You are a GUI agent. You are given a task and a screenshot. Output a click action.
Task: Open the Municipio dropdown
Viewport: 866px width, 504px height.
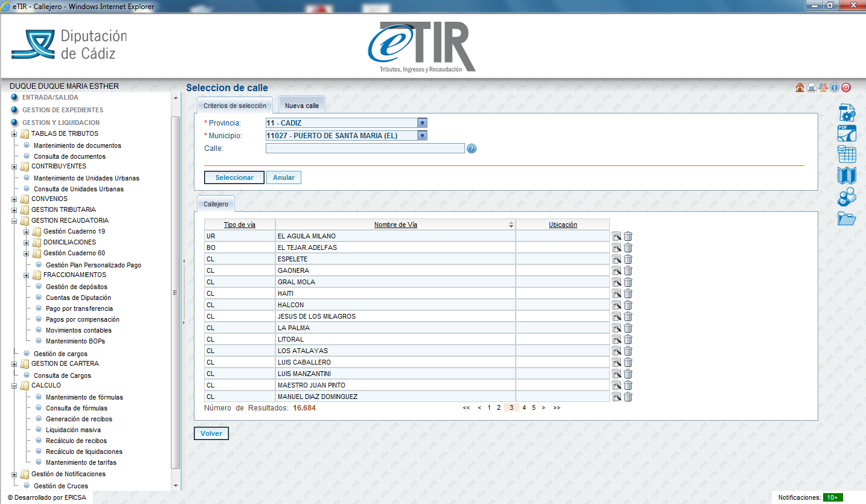(422, 136)
